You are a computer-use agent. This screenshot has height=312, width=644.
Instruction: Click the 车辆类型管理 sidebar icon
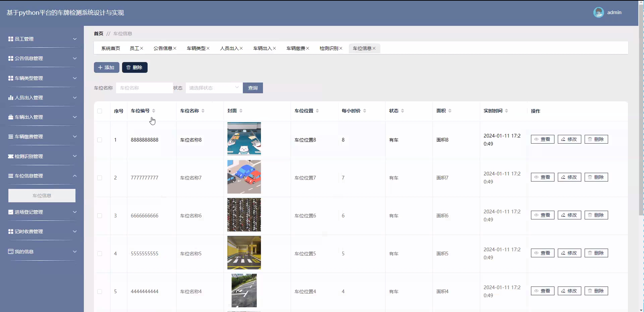tap(11, 78)
